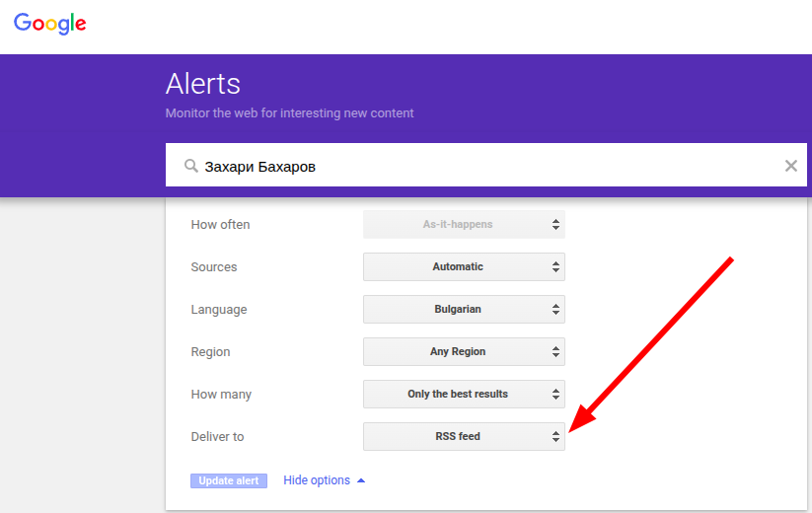Open the Sources dropdown set to Automatic
The image size is (812, 513).
click(464, 266)
